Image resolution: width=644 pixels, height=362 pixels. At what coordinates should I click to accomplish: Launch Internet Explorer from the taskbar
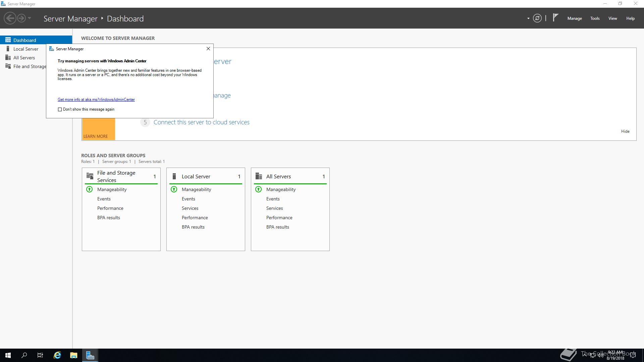(x=57, y=355)
